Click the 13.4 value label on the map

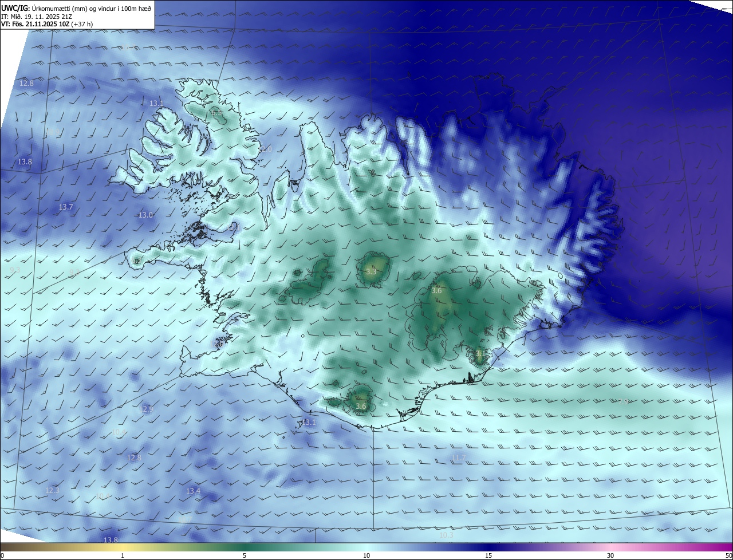point(193,491)
